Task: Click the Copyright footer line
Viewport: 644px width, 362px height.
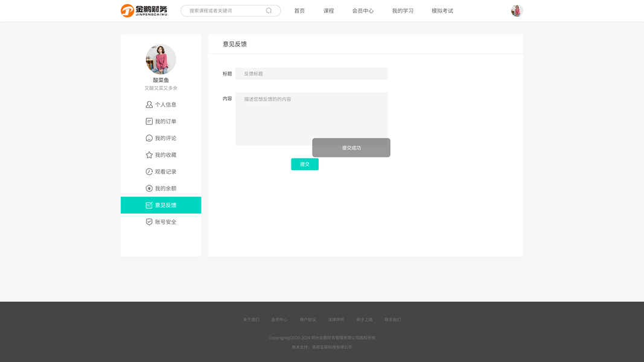Action: [322, 338]
